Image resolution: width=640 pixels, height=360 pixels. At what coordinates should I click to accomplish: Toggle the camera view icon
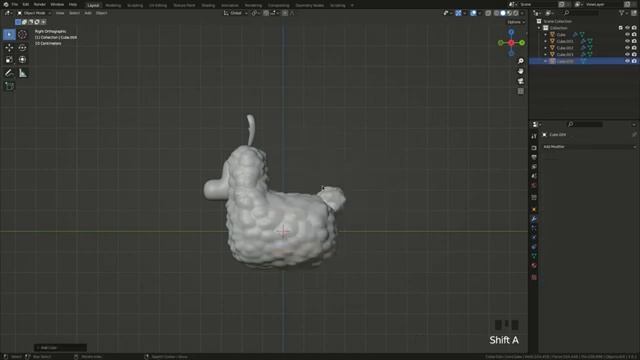521,81
